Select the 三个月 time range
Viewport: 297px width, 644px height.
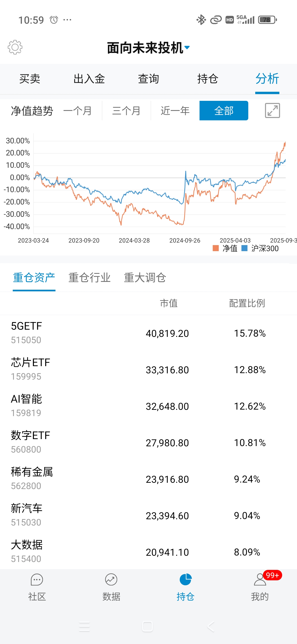[126, 111]
